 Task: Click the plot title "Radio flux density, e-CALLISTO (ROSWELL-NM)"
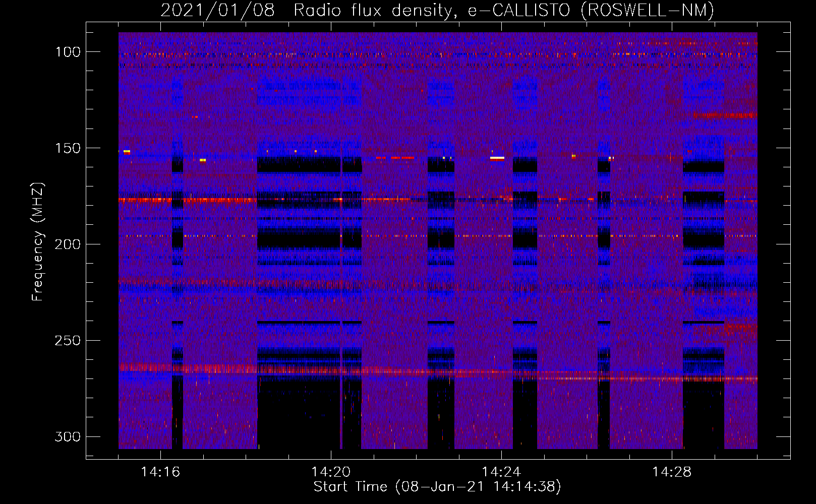click(x=504, y=10)
